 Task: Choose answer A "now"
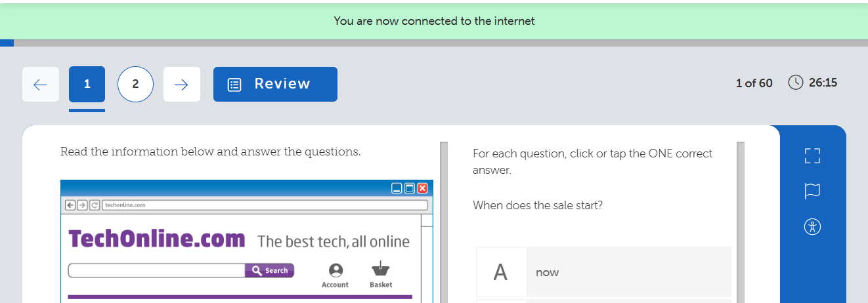[628, 272]
